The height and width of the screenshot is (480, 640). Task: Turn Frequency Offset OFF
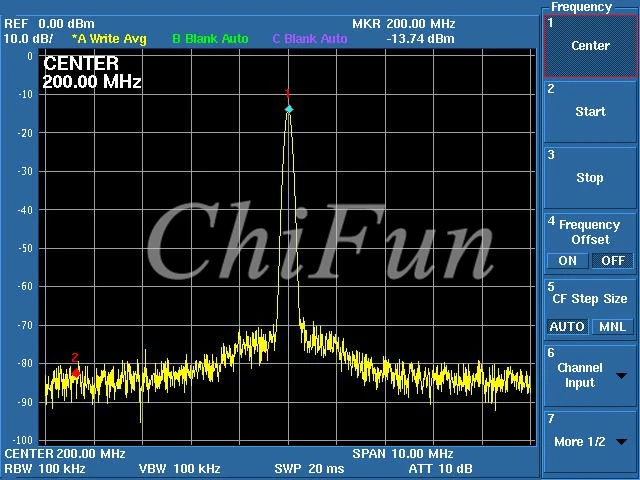tap(613, 260)
